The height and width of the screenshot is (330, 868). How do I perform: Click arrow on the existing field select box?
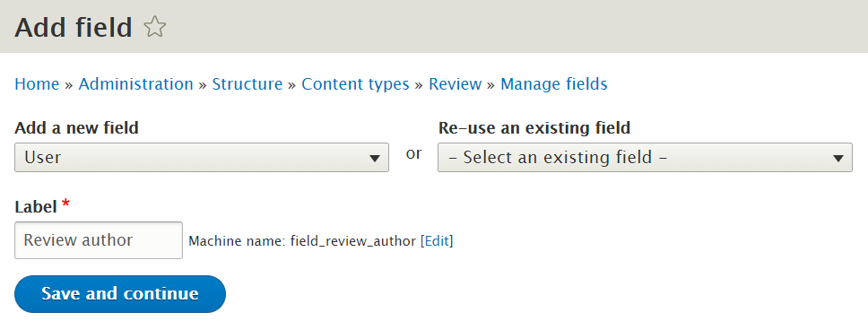(x=838, y=159)
